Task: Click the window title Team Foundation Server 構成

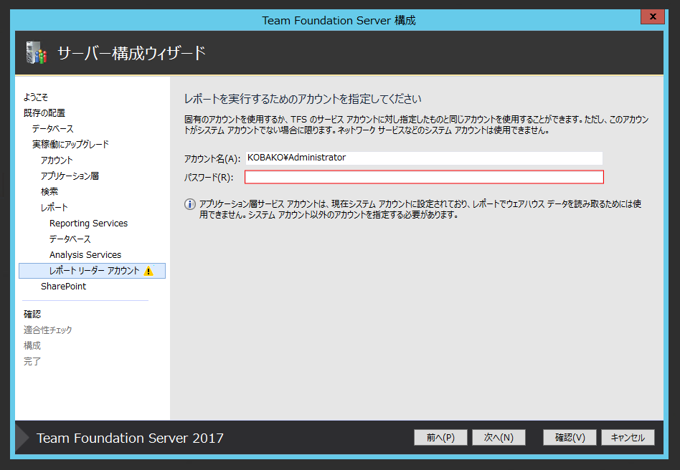Action: click(x=339, y=20)
